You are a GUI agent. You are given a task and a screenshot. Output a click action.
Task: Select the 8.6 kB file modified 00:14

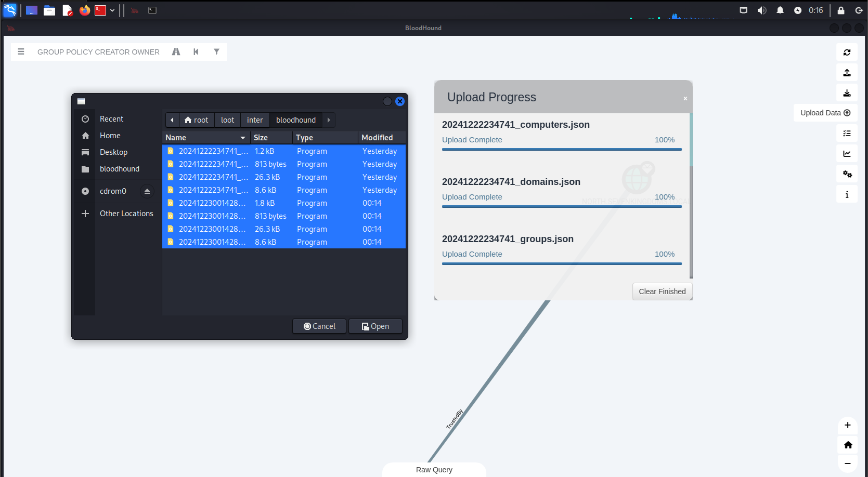284,242
